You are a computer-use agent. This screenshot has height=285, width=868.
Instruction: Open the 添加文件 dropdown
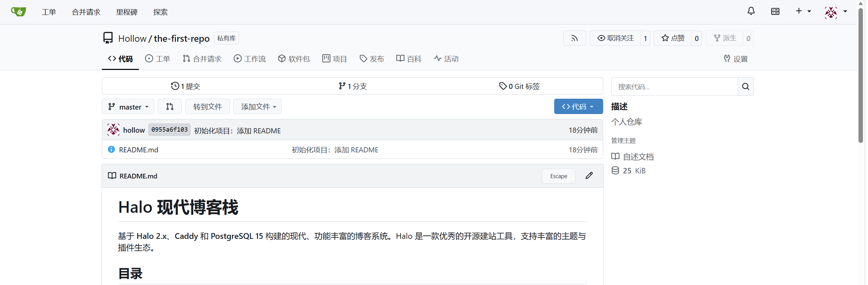click(x=257, y=107)
